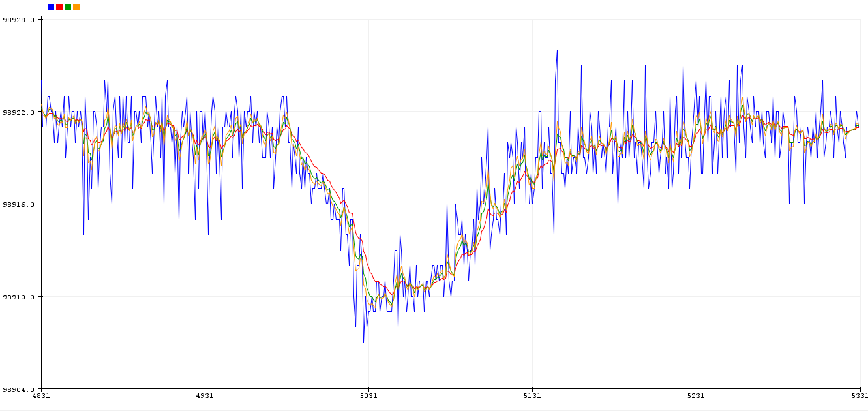Click the tallest blue spike peak
Image resolution: width=868 pixels, height=411 pixels.
[557, 50]
